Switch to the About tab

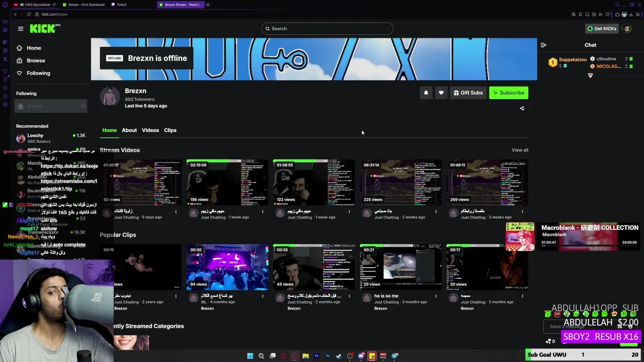pyautogui.click(x=129, y=130)
